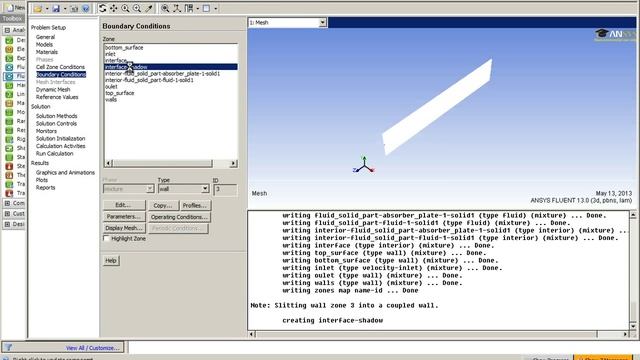The width and height of the screenshot is (640, 360).
Task: Click the Display Mesh... button
Action: [x=124, y=228]
